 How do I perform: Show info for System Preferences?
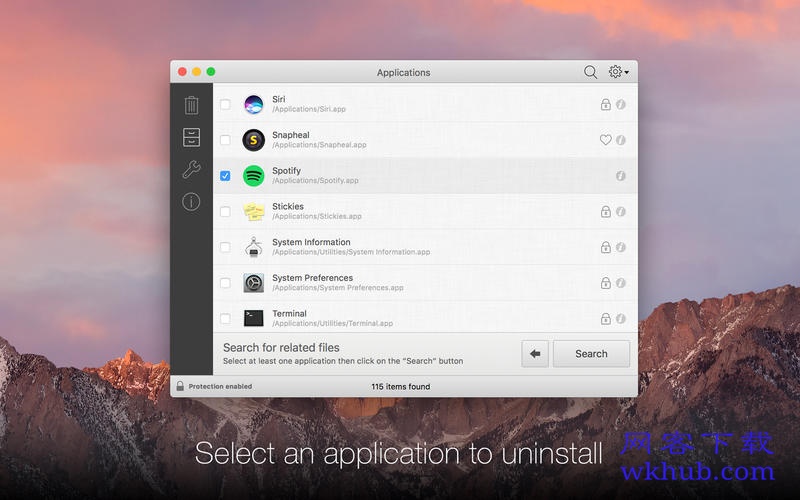(621, 283)
